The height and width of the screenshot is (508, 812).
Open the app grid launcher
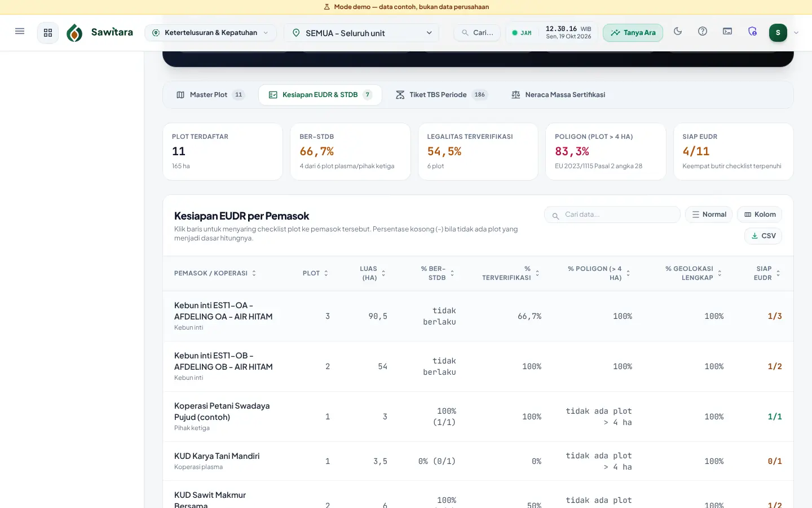[48, 33]
